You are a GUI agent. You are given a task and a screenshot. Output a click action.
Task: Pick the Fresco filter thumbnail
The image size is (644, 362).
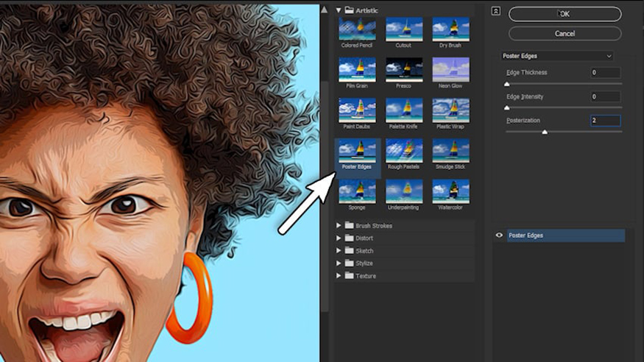point(404,69)
